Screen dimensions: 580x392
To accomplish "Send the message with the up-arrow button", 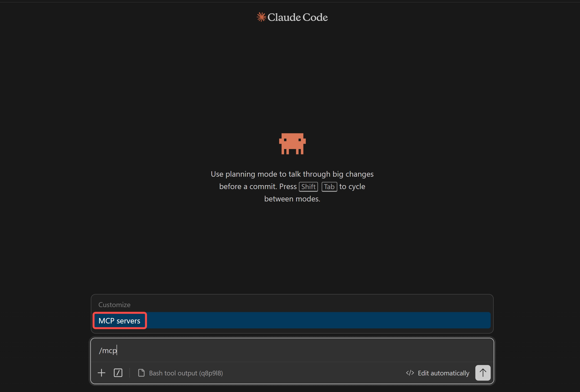I will (x=483, y=373).
